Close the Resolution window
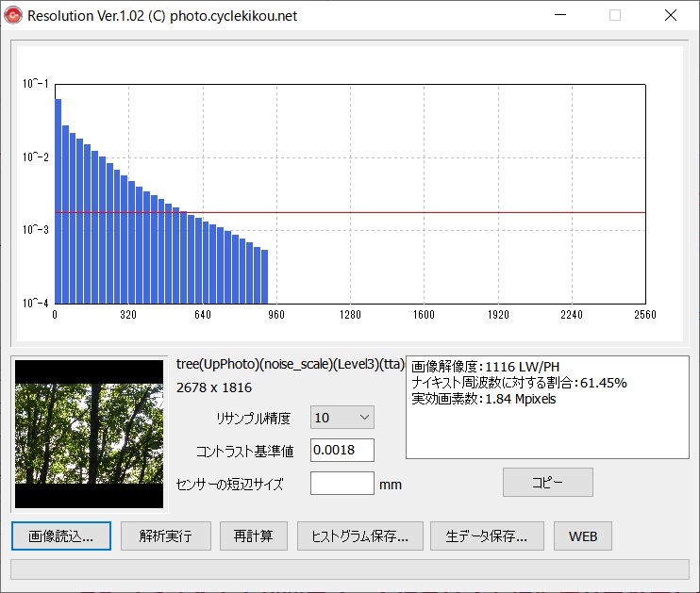 click(x=670, y=15)
